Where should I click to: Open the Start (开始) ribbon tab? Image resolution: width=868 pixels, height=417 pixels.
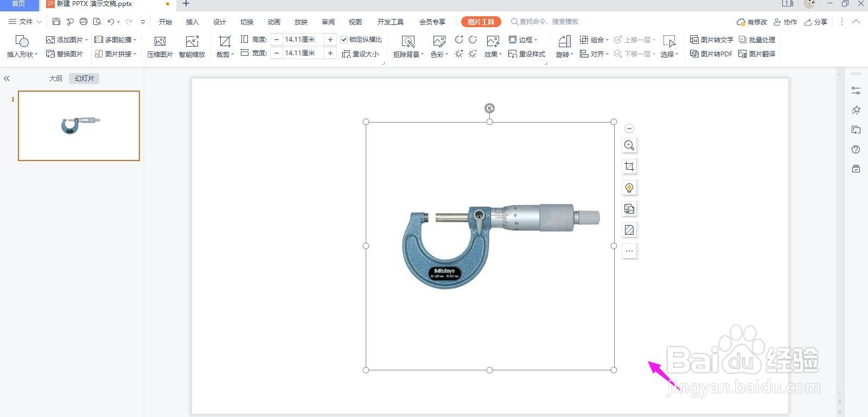(165, 22)
